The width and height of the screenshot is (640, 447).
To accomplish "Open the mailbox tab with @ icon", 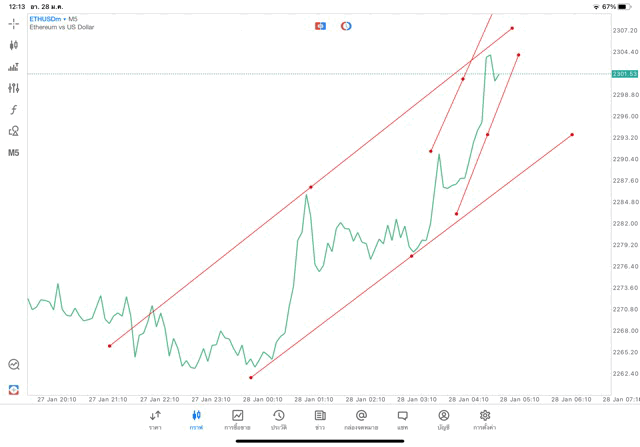I will click(x=361, y=419).
